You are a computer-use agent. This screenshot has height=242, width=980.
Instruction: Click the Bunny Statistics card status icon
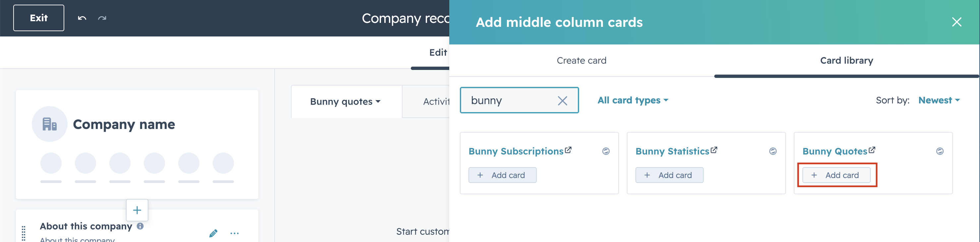(773, 151)
